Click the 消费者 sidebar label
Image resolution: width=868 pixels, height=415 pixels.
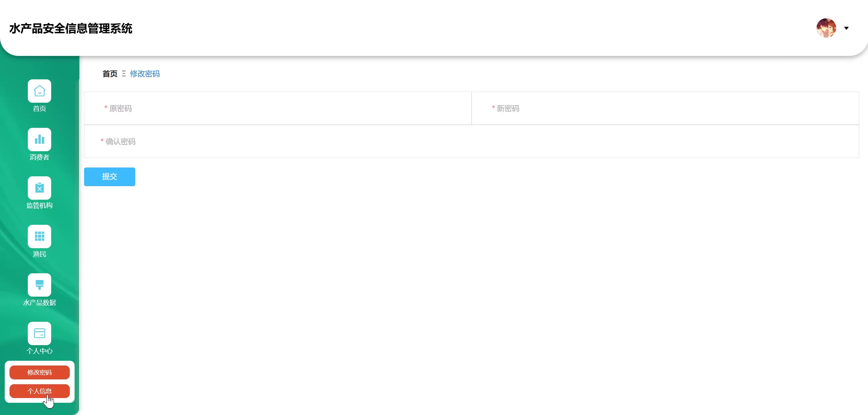39,157
